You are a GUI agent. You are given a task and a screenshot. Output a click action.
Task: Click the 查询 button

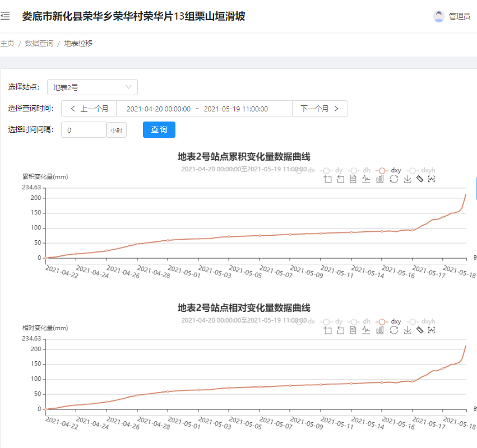[159, 129]
